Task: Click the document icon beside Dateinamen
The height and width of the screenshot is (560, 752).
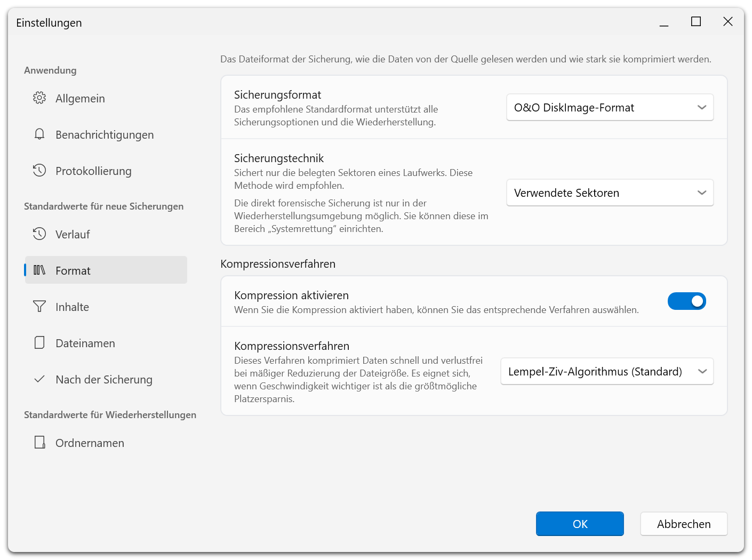Action: click(39, 343)
